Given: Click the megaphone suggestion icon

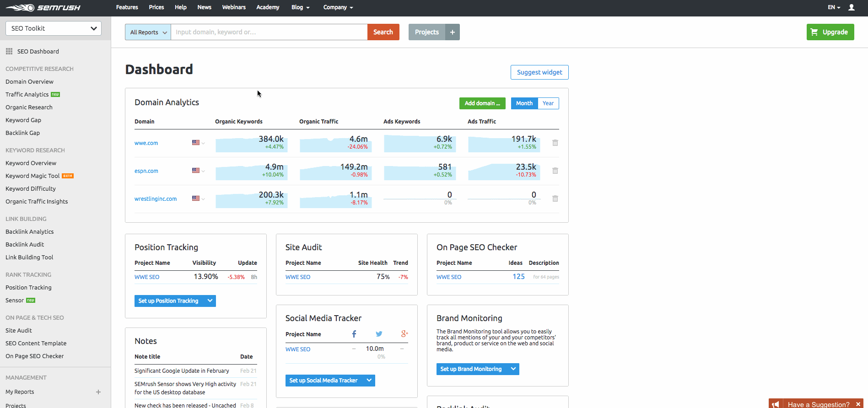Looking at the screenshot, I should pos(776,404).
